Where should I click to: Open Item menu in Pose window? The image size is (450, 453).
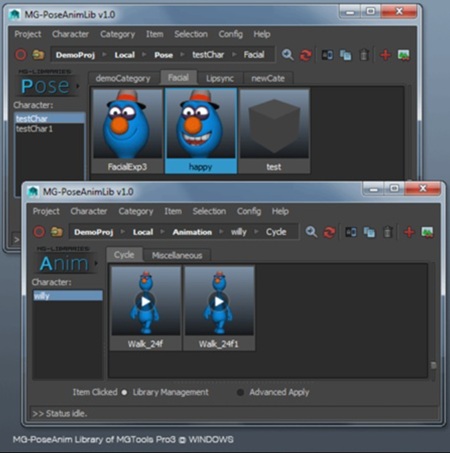coord(155,34)
